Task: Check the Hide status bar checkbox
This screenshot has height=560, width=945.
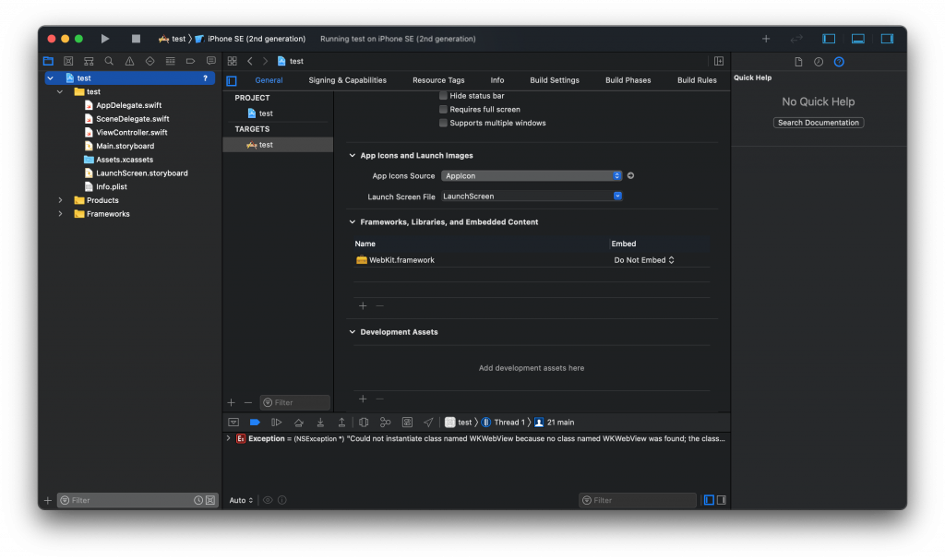Action: [444, 96]
